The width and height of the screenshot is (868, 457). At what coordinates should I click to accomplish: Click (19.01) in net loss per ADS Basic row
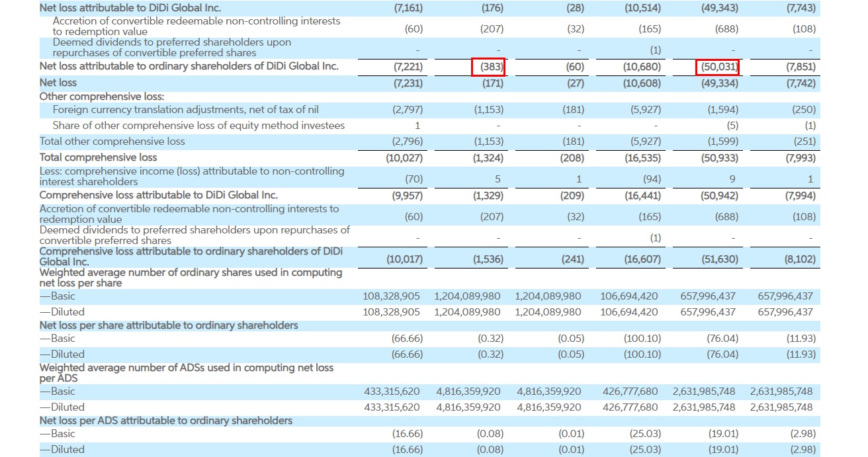pos(724,434)
